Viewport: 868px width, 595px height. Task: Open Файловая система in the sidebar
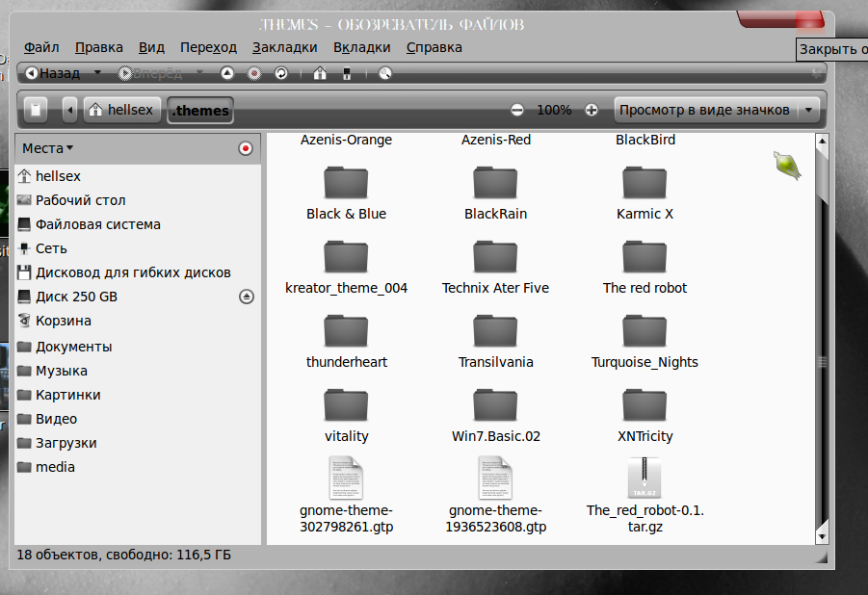click(x=138, y=224)
